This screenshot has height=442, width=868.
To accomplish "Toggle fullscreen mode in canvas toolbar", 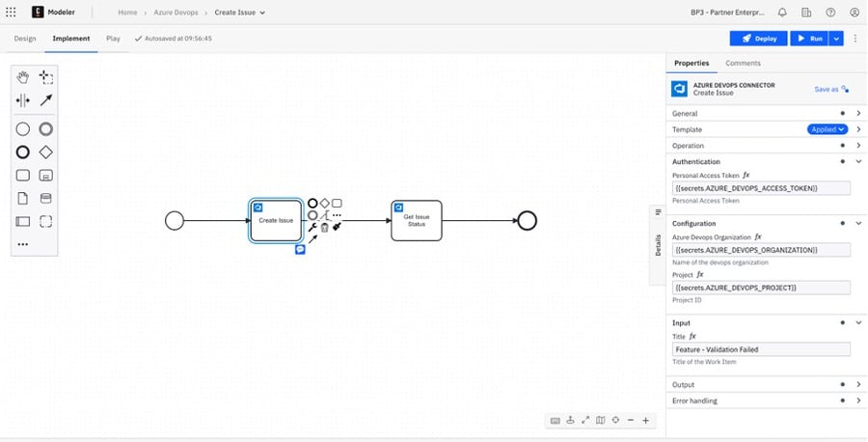I will (x=585, y=421).
